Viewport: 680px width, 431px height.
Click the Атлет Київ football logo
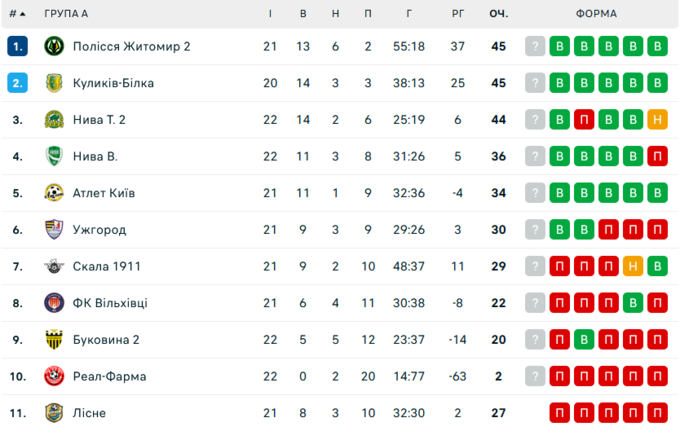tap(54, 193)
